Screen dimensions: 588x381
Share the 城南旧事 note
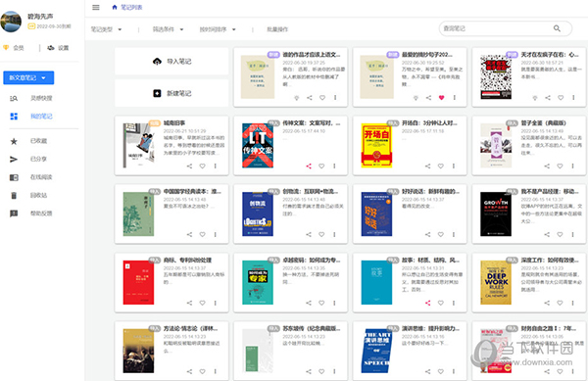pos(189,166)
